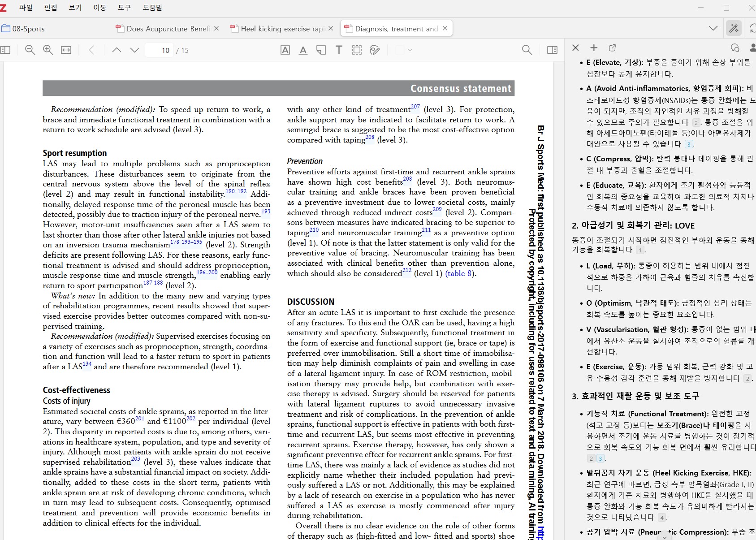
Task: Close the Diagnosis, treatment and tab
Action: click(445, 28)
